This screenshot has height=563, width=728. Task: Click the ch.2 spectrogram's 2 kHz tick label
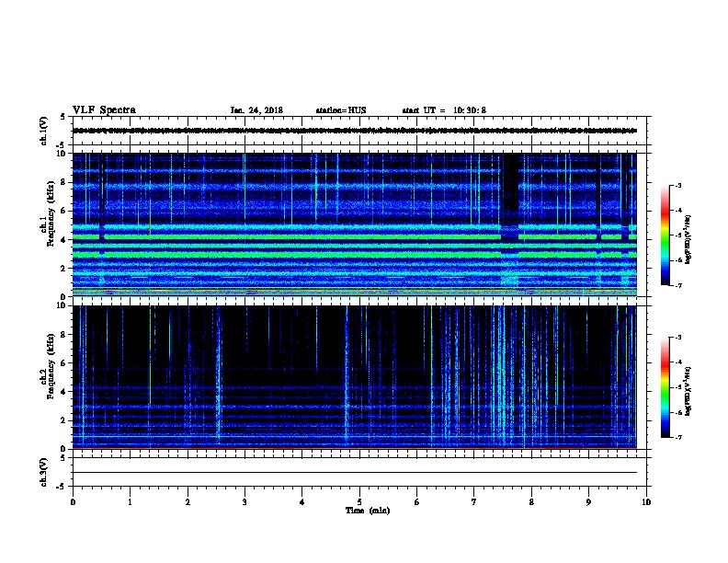(63, 420)
